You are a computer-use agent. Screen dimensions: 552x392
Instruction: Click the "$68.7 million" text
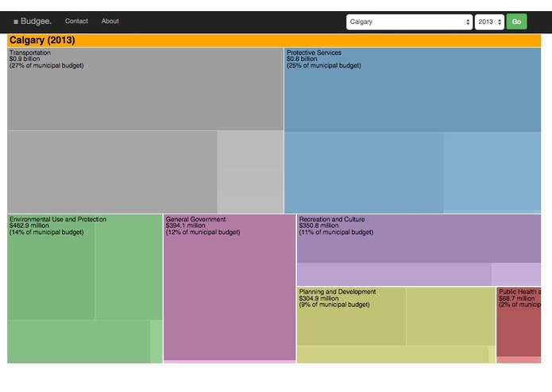pyautogui.click(x=517, y=298)
